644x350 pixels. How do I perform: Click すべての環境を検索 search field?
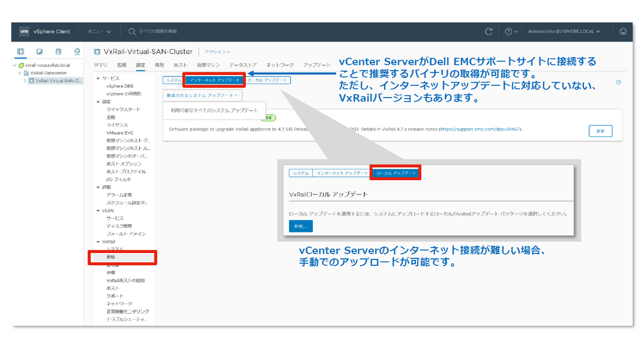pyautogui.click(x=158, y=32)
